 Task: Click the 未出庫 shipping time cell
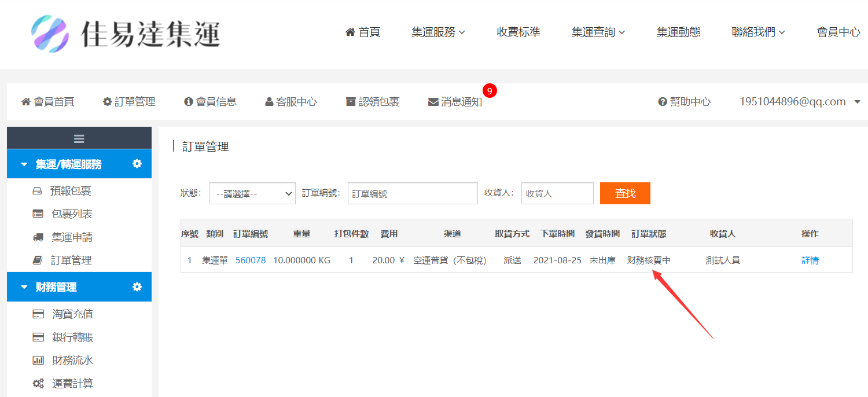click(602, 260)
